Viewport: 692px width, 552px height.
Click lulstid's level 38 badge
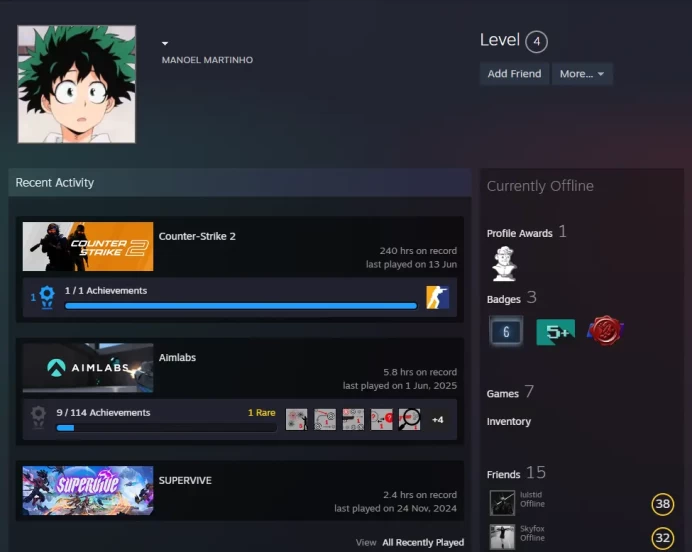[x=662, y=504]
